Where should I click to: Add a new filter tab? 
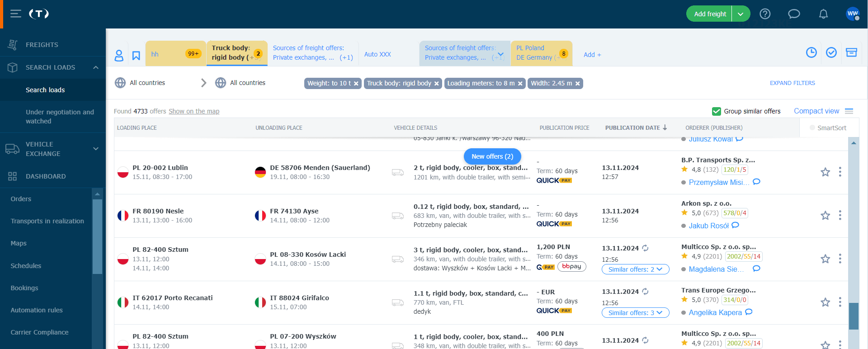pyautogui.click(x=592, y=55)
